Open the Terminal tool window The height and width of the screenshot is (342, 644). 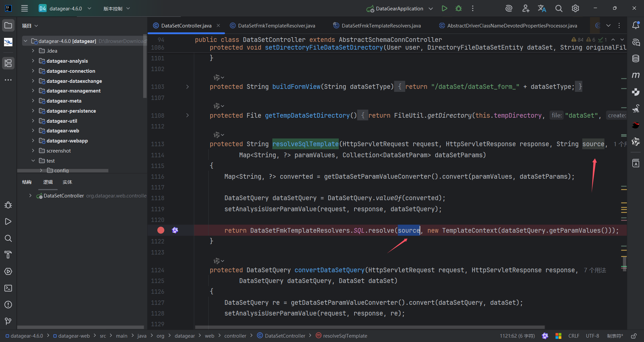tap(8, 288)
